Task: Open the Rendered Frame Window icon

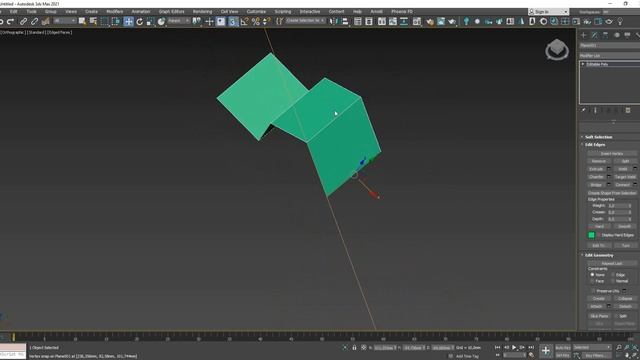Action: click(441, 21)
